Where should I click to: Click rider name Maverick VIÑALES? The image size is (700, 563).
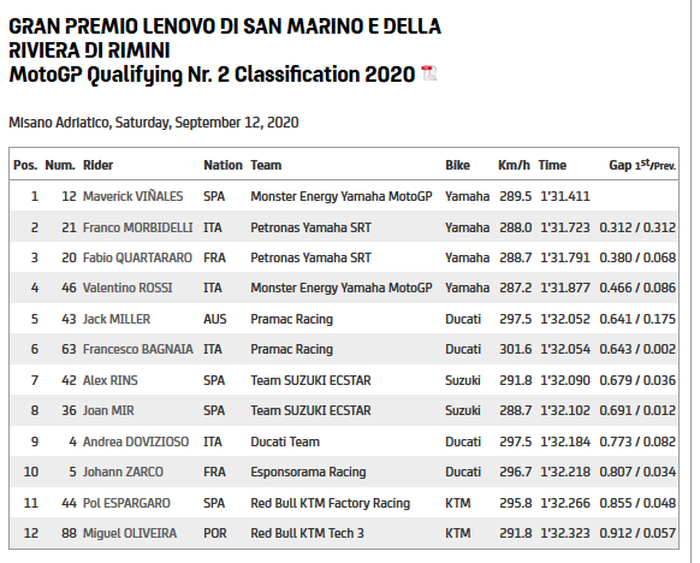(132, 196)
